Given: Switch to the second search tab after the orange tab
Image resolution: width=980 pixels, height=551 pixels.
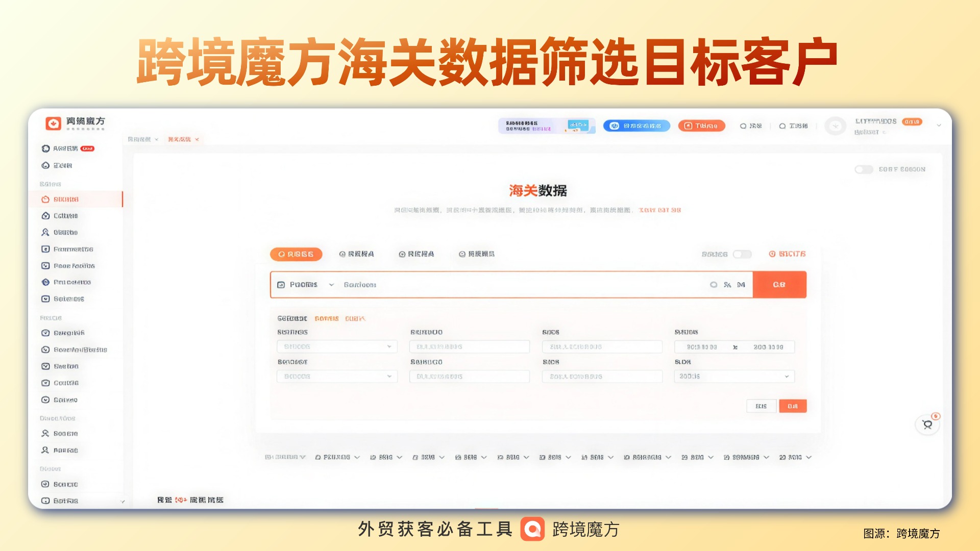Looking at the screenshot, I should [356, 254].
